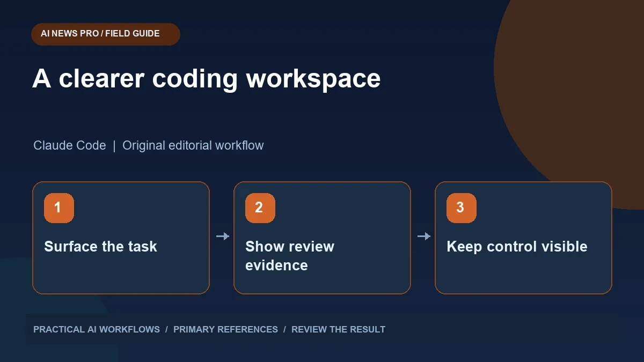Click the orange number 2 badge
Image resolution: width=644 pixels, height=362 pixels.
tap(260, 208)
